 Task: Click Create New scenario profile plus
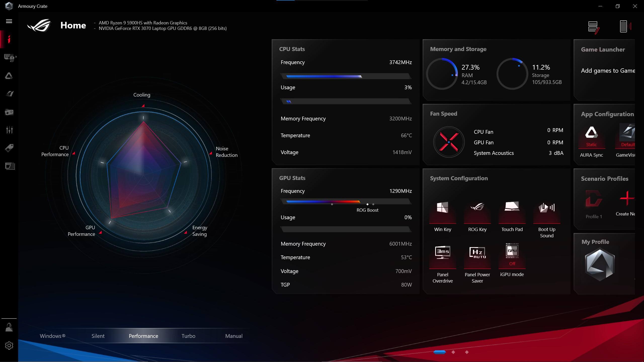point(627,199)
